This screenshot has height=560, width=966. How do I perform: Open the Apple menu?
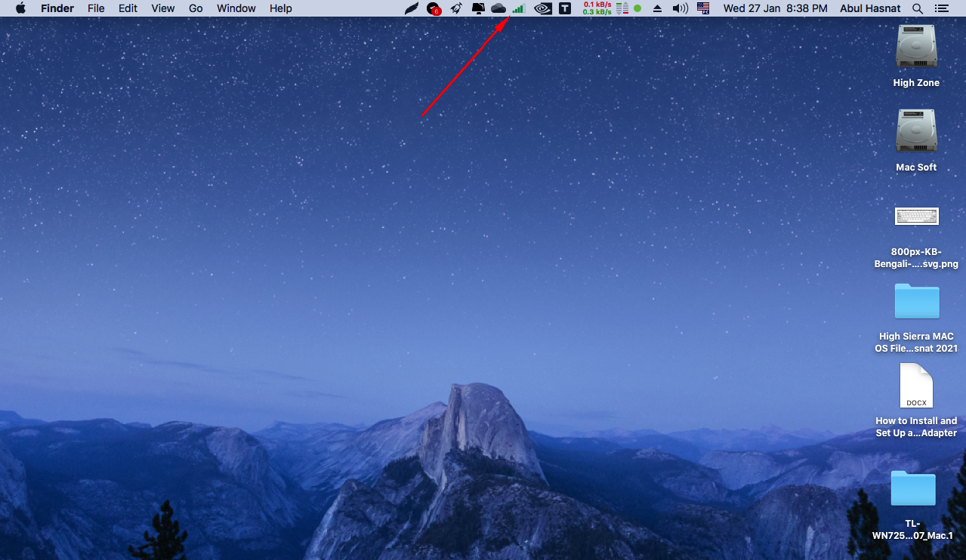click(20, 8)
